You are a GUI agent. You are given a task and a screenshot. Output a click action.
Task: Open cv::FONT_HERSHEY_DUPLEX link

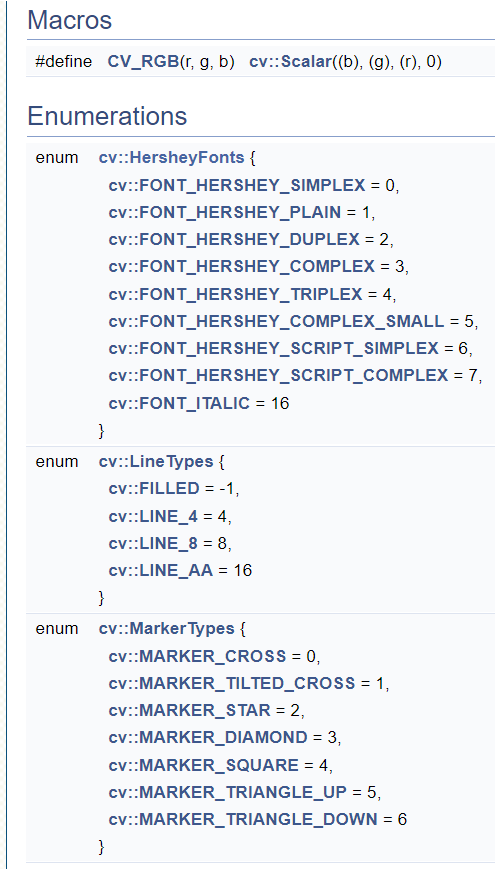coord(234,239)
